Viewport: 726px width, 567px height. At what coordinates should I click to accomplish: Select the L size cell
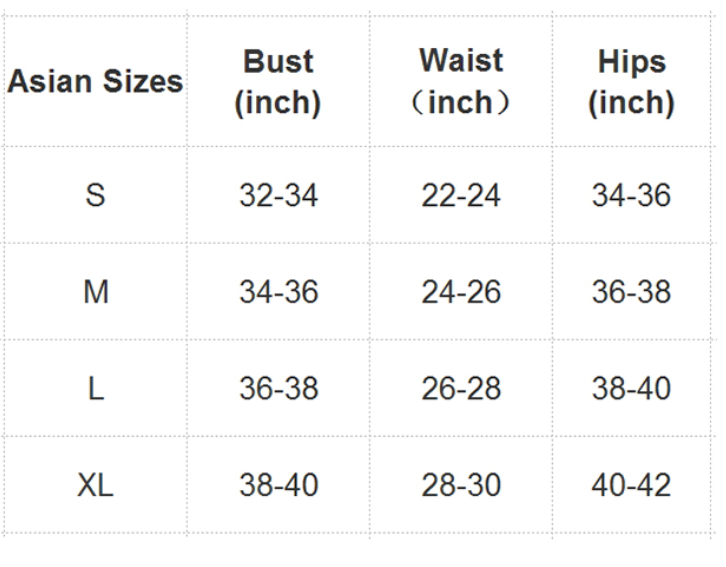tap(96, 388)
